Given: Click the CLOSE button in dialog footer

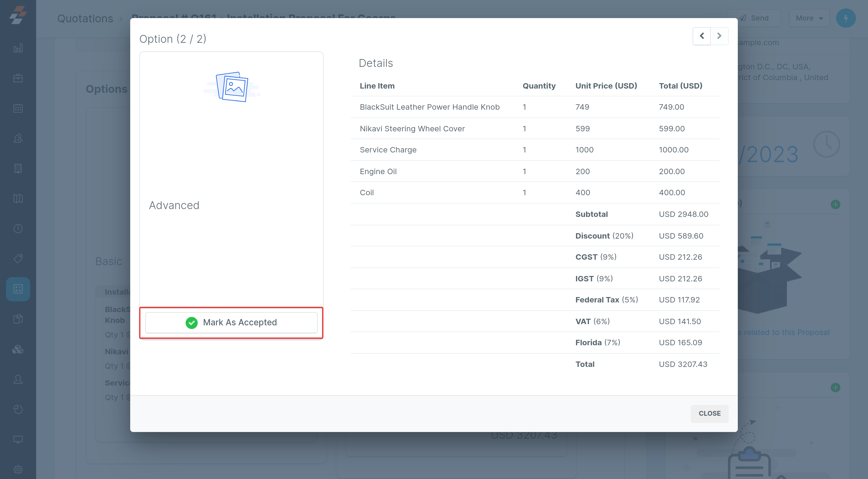Looking at the screenshot, I should pos(709,413).
